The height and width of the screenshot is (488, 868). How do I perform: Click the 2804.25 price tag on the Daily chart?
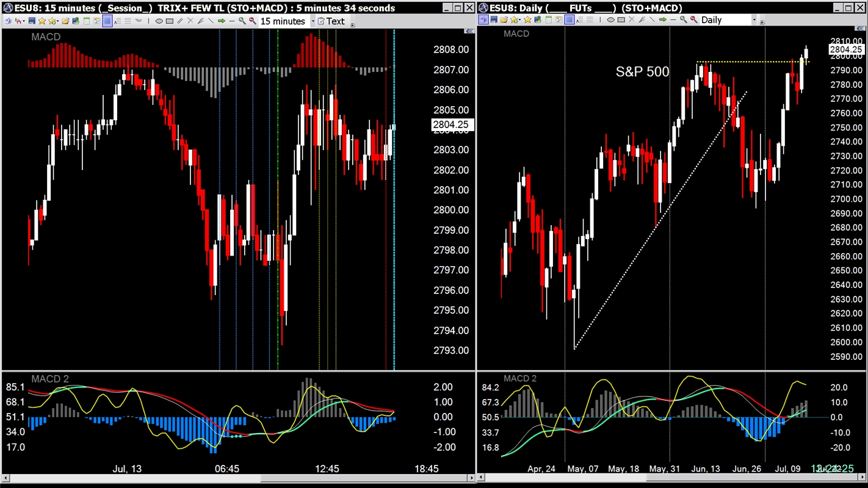(847, 49)
